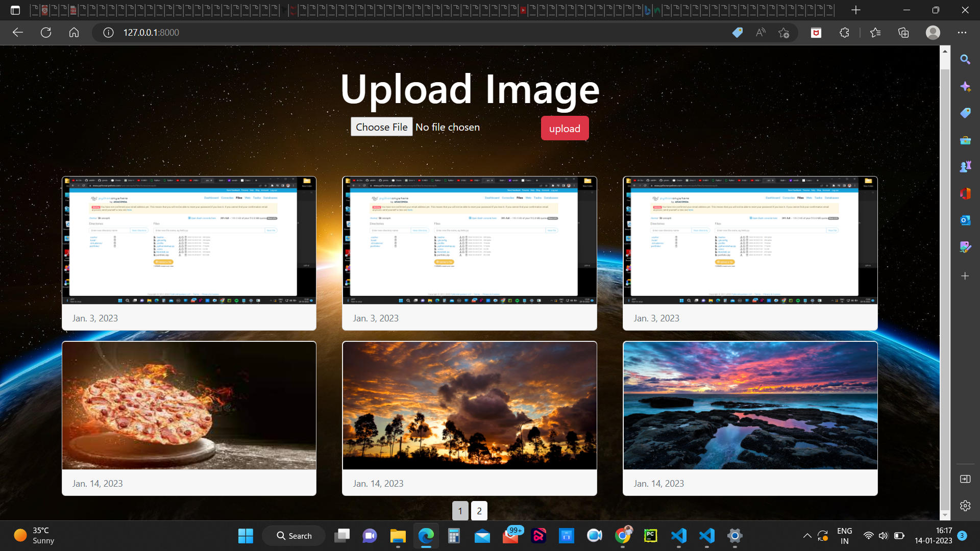Show hidden system tray icons chevron
The width and height of the screenshot is (980, 551).
[807, 536]
